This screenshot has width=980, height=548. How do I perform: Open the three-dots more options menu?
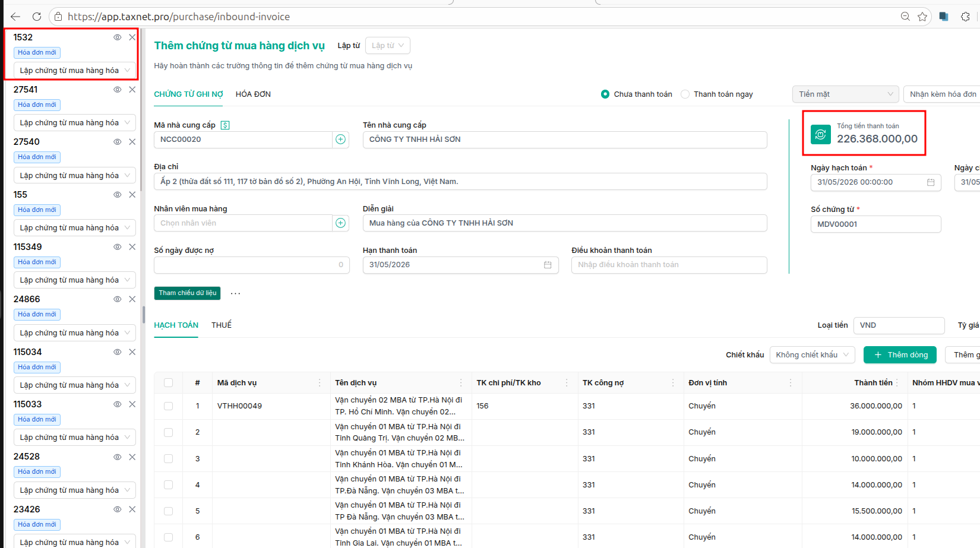coord(236,293)
